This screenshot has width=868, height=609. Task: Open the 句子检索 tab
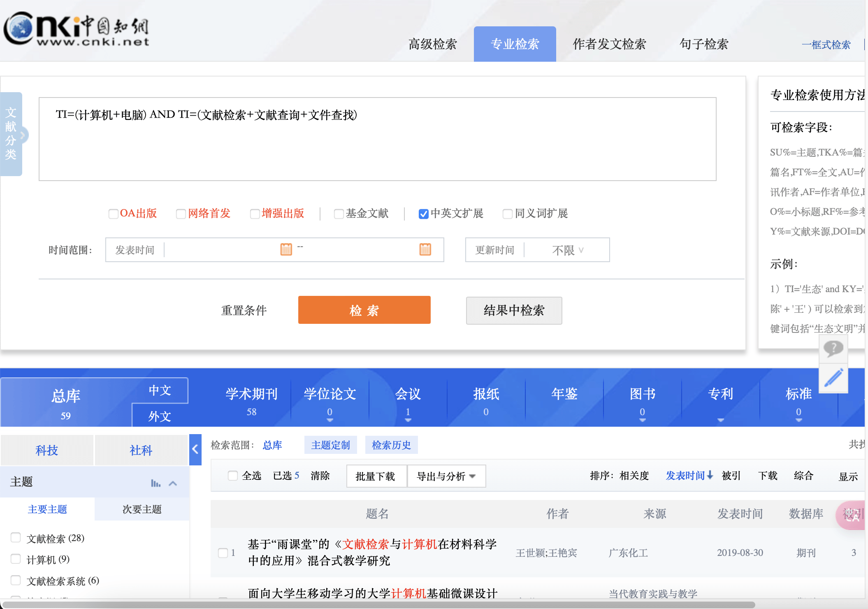pyautogui.click(x=704, y=44)
